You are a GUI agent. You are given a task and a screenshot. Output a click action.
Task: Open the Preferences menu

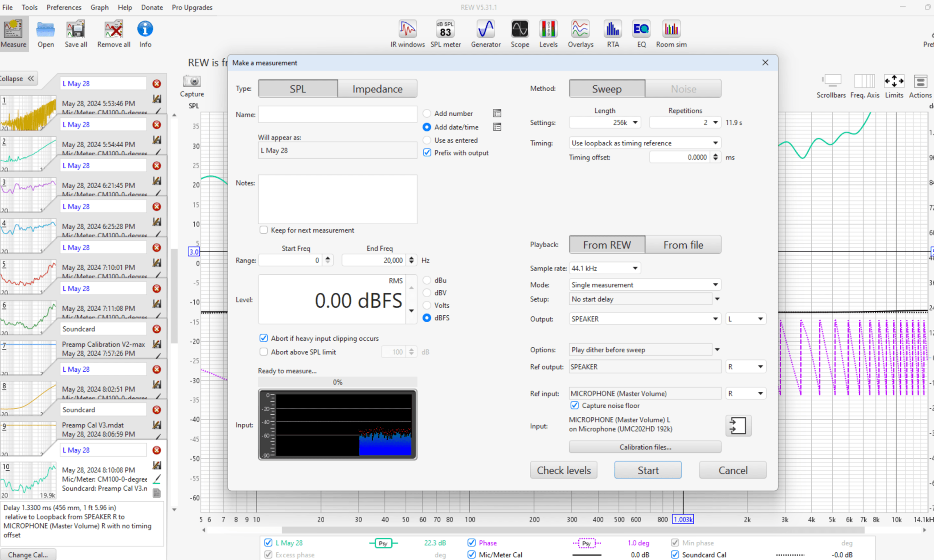(64, 7)
